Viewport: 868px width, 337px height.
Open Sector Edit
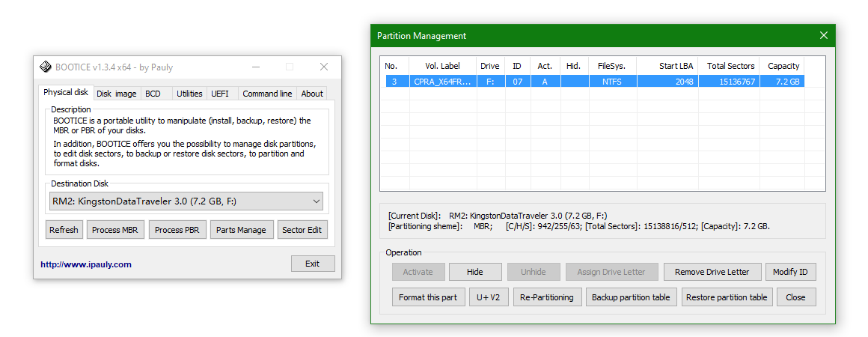click(302, 230)
